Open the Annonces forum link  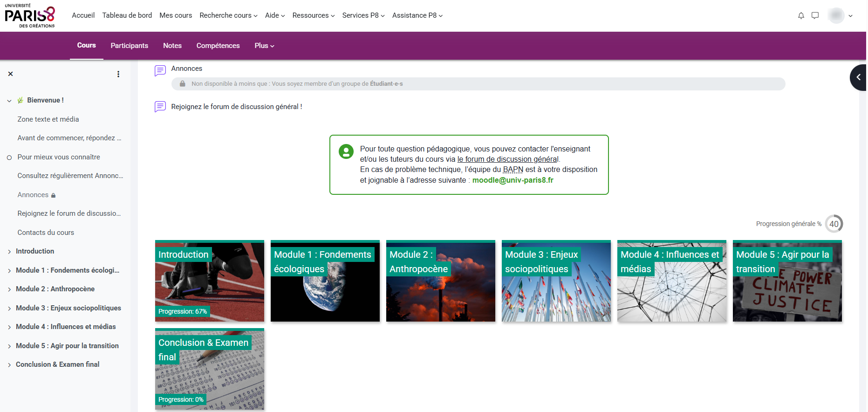pos(187,69)
